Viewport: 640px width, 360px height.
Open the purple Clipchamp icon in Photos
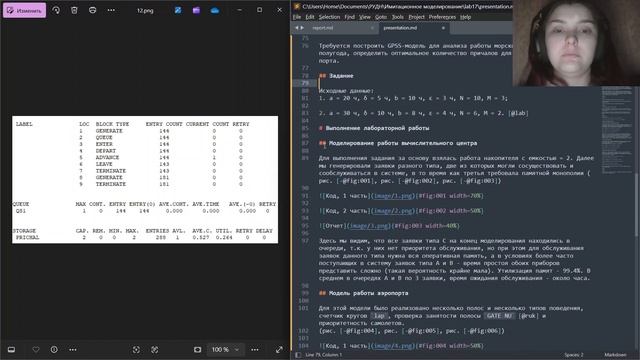[196, 10]
